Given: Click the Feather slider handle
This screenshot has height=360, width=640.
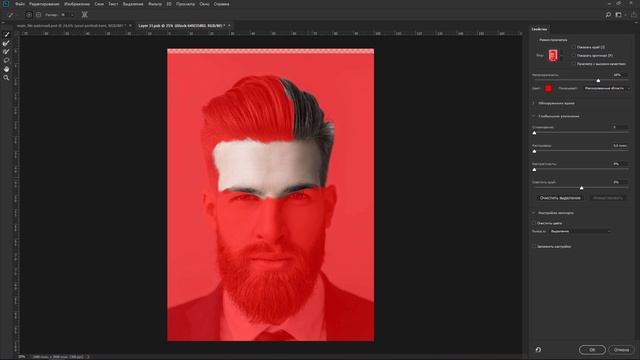Looking at the screenshot, I should 534,151.
